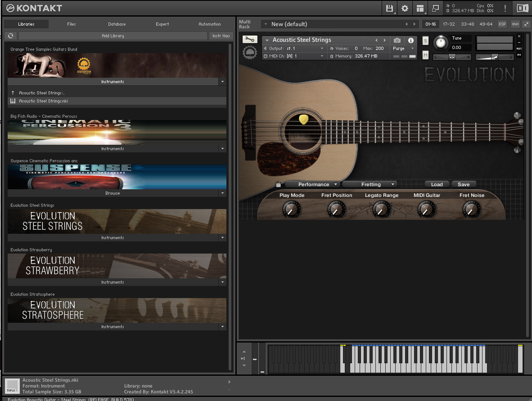This screenshot has height=401, width=532.
Task: Click Instruments under Evolution Stratosphere
Action: 113,327
